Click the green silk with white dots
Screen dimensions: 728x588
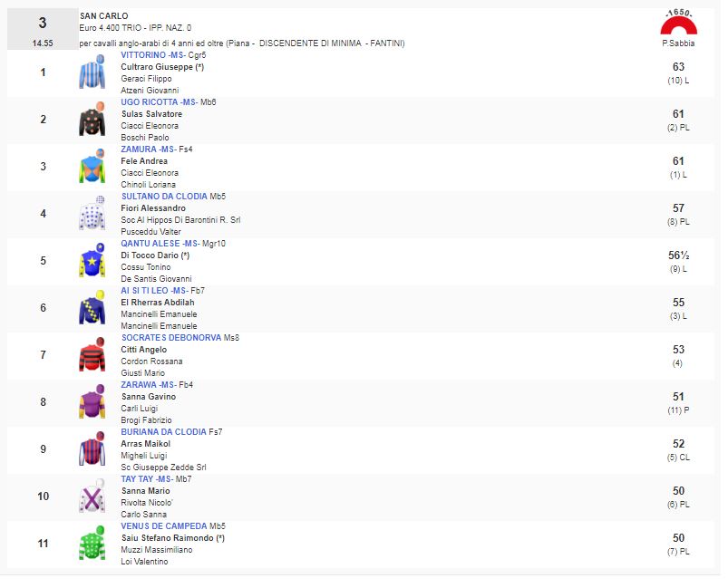(92, 543)
